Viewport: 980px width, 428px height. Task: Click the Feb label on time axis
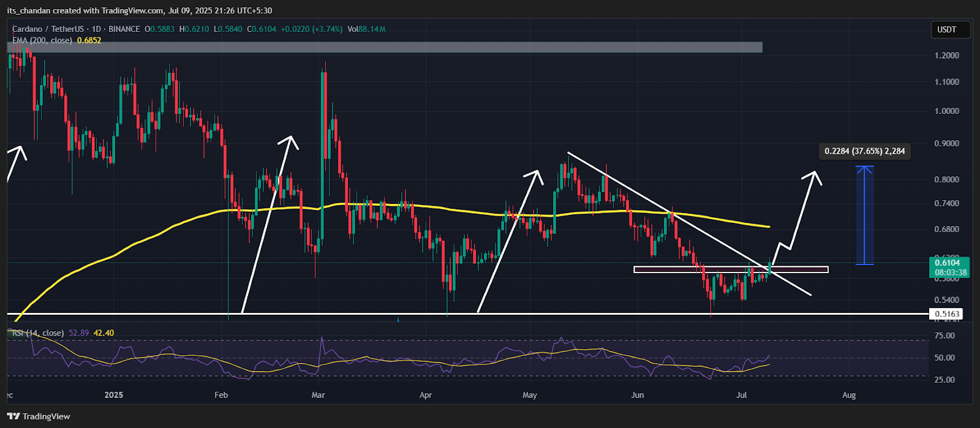(221, 395)
